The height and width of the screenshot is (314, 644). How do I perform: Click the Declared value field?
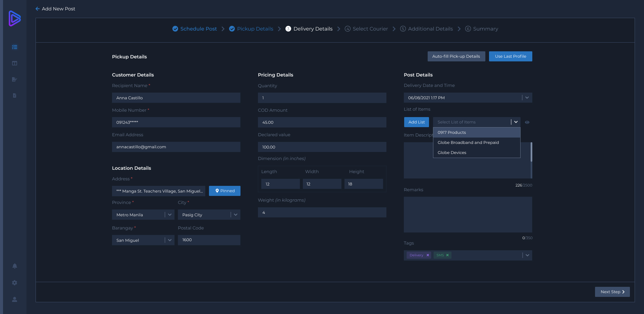[322, 147]
